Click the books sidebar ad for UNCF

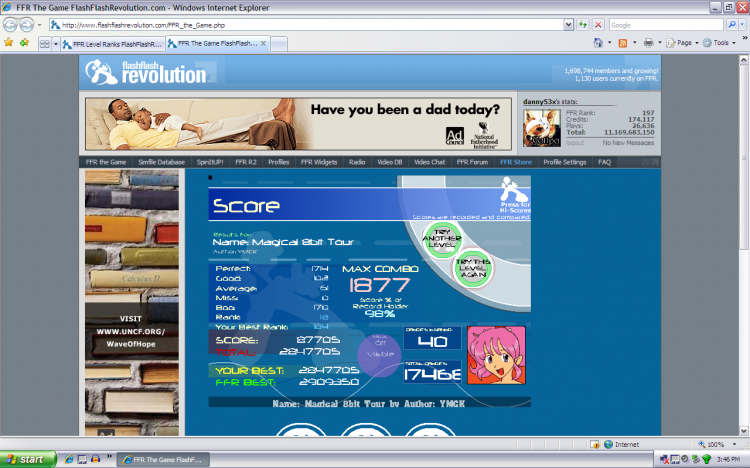click(x=132, y=302)
